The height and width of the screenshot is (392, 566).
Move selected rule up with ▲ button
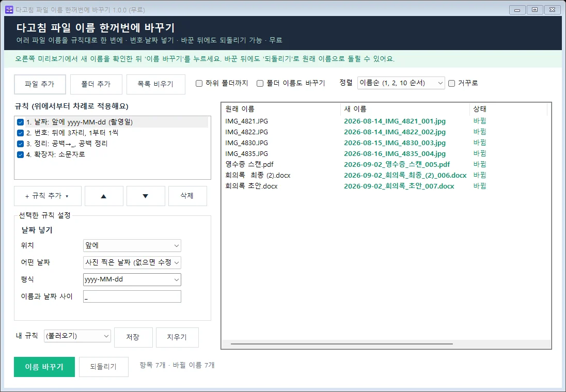(104, 196)
